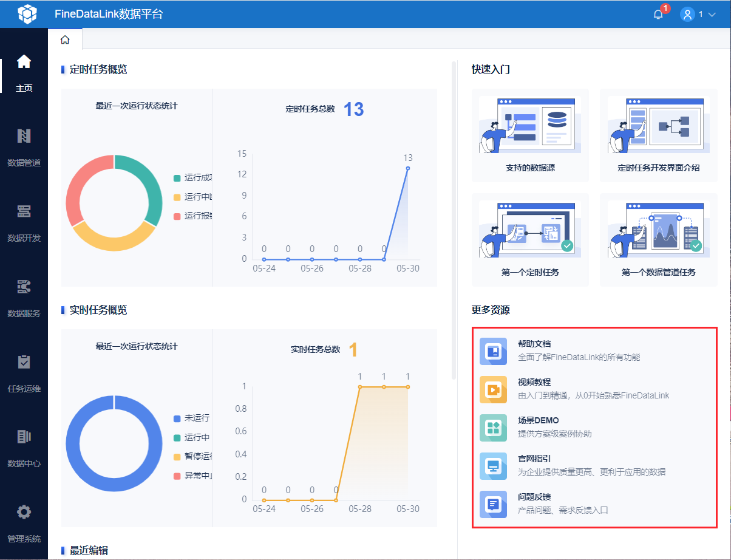Viewport: 731px width, 560px height.
Task: Open the 视频教程 resource link
Action: 534,382
